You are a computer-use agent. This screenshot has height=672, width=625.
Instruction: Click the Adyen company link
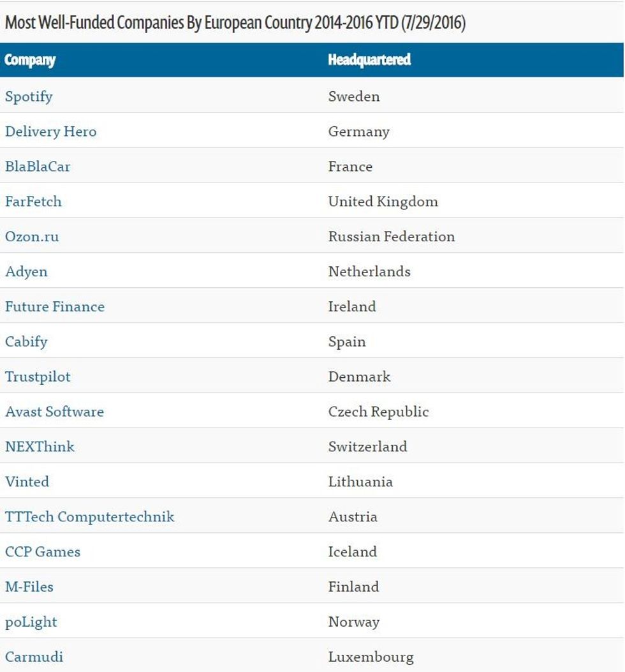pyautogui.click(x=26, y=272)
